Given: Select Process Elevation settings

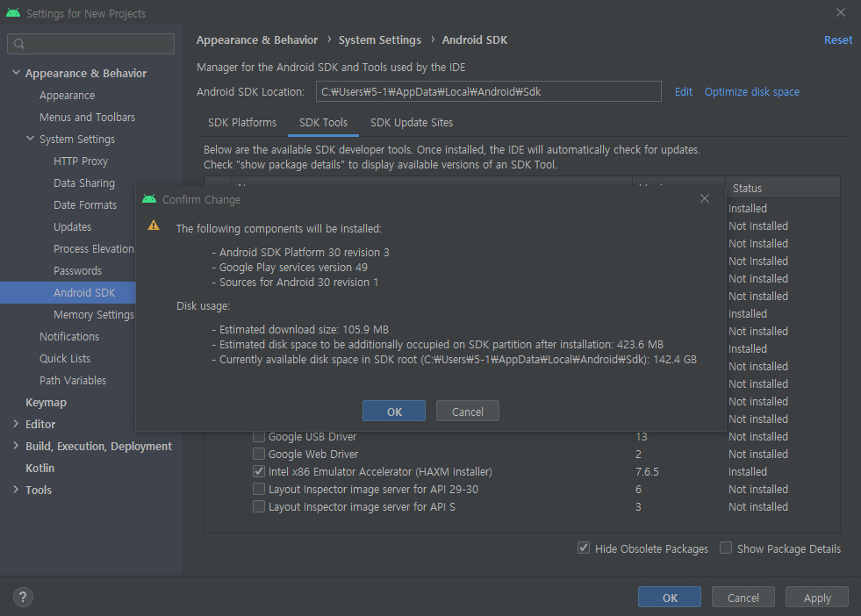Looking at the screenshot, I should coord(93,248).
